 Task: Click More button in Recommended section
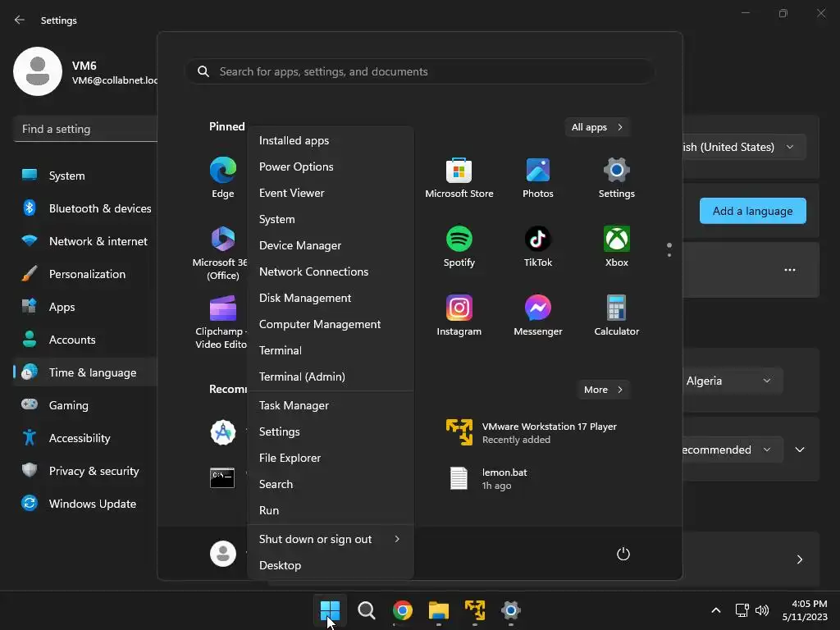pyautogui.click(x=603, y=390)
